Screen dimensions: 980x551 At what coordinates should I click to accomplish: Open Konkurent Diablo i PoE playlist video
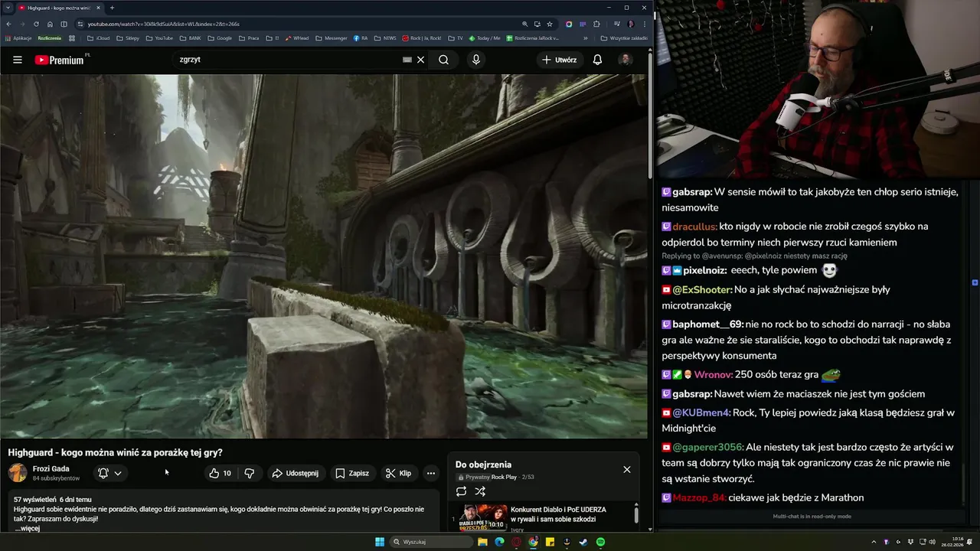tap(544, 517)
